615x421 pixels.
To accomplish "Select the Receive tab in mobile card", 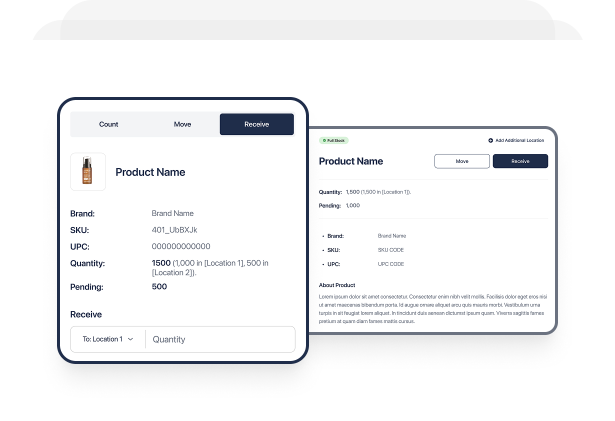I will point(256,124).
